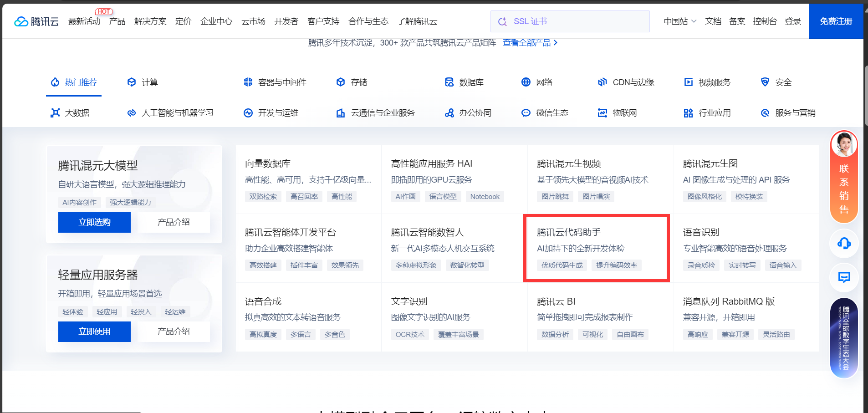Select the CDN与边缘 category icon

(602, 82)
